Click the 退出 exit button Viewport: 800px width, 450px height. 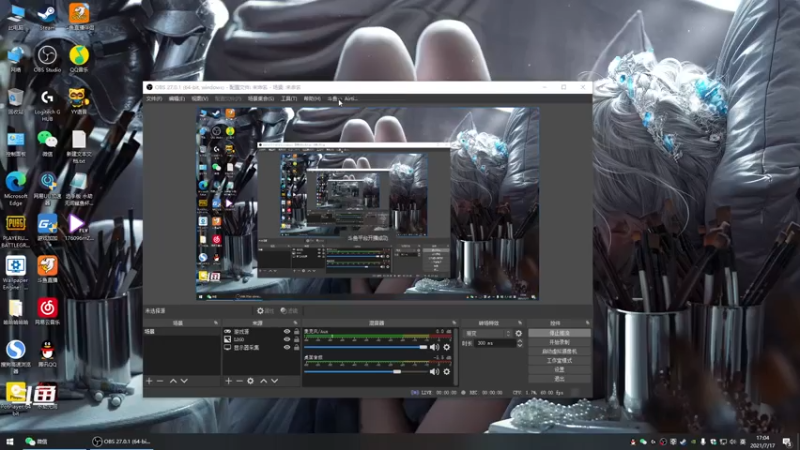pos(559,379)
